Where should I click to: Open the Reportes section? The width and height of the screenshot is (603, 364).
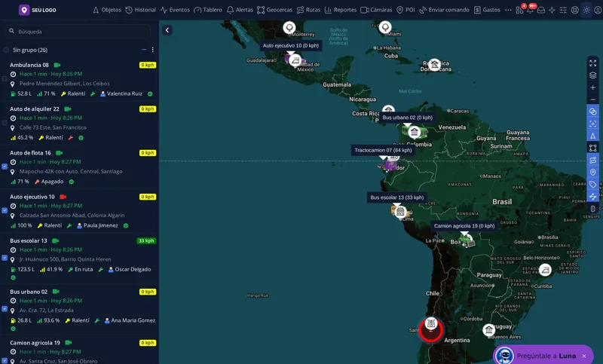click(x=341, y=10)
